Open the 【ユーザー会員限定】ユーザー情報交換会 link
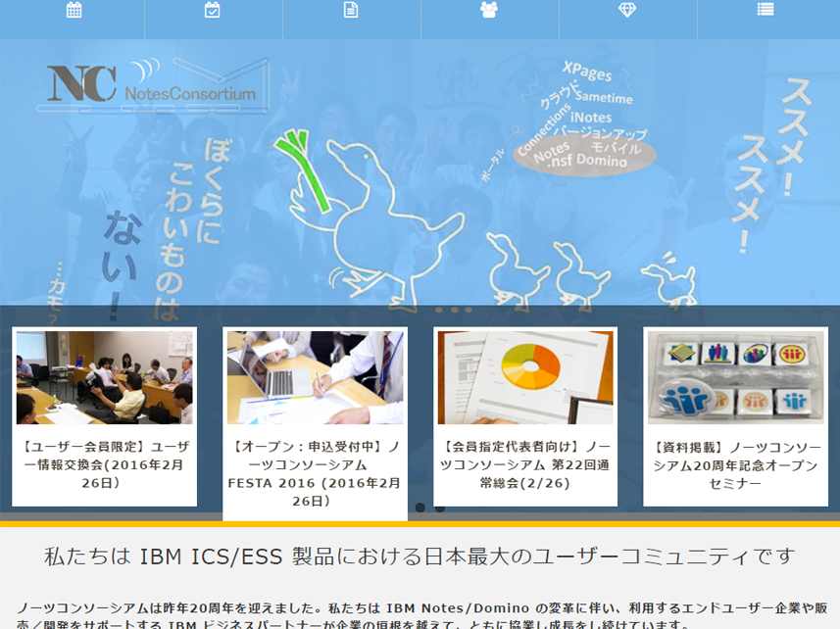Viewport: 840px width, 629px height. tap(105, 464)
